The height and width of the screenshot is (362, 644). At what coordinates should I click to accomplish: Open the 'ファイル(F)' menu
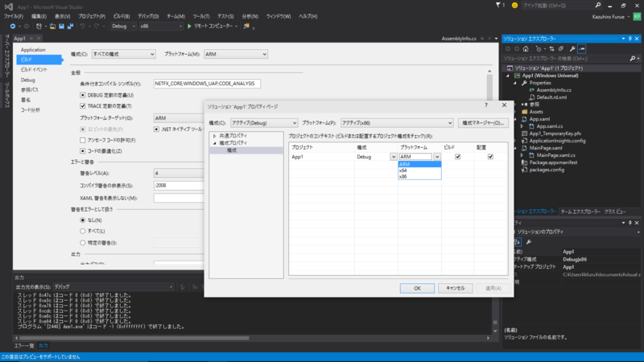pos(14,16)
